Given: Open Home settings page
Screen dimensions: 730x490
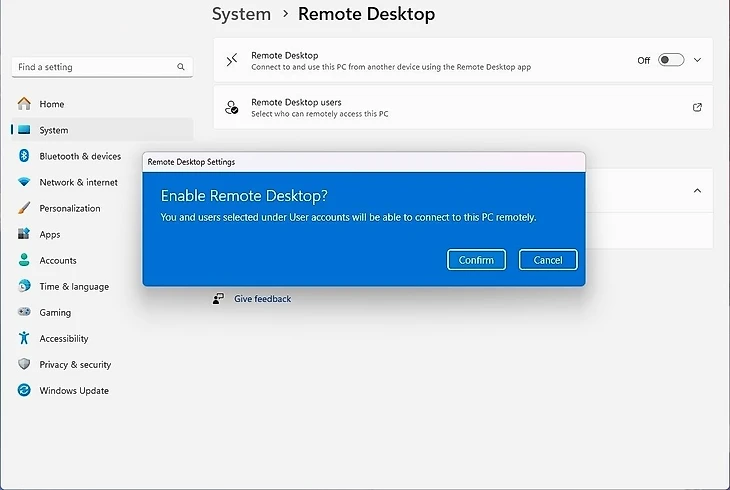Looking at the screenshot, I should pos(102,103).
